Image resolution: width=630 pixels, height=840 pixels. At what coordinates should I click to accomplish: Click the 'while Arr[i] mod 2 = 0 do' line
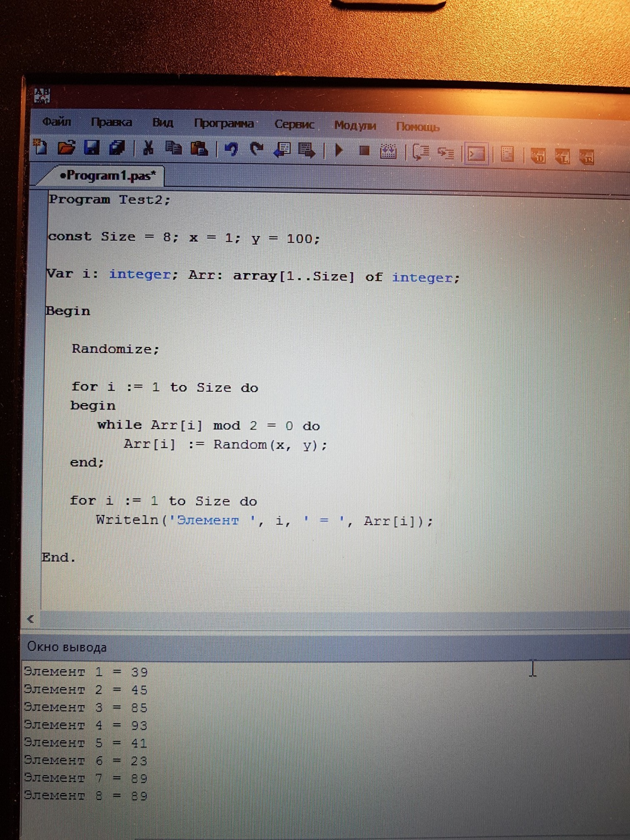point(209,425)
